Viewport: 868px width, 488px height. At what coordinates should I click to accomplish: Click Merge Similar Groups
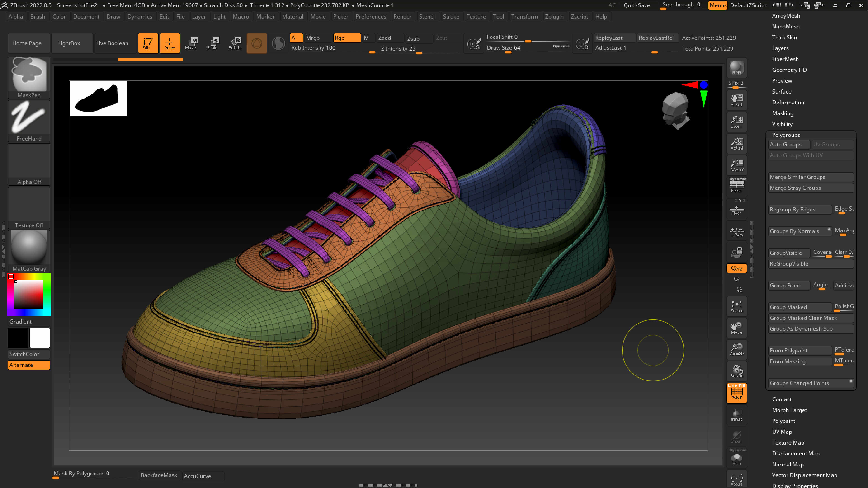(811, 177)
